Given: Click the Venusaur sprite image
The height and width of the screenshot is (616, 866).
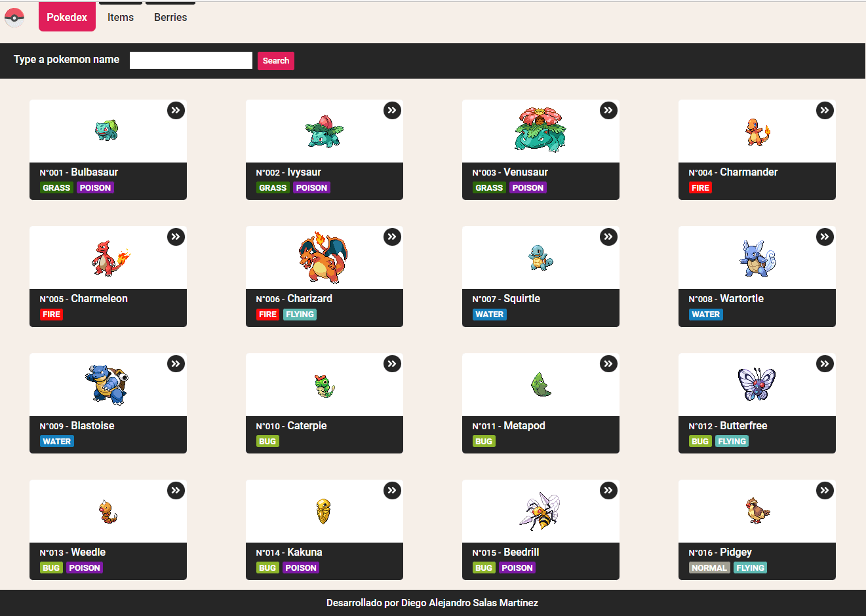Looking at the screenshot, I should point(540,130).
